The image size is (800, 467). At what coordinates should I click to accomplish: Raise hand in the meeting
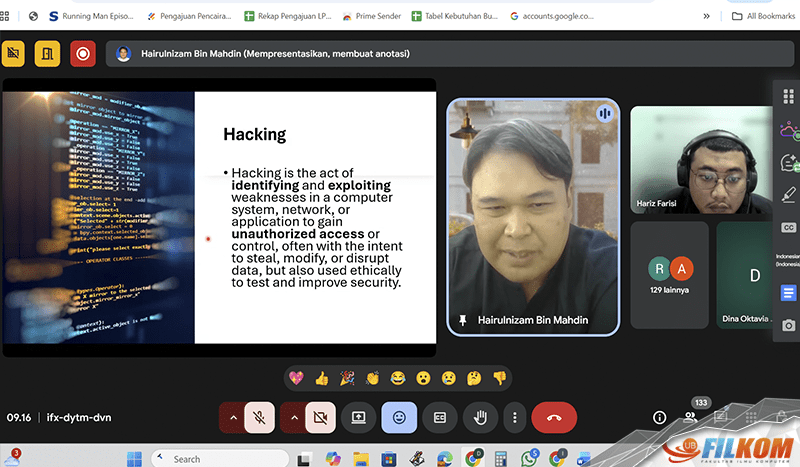481,417
